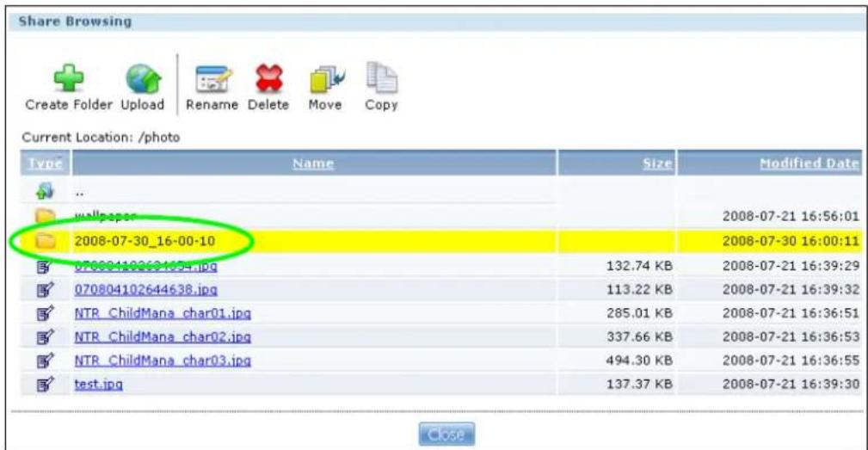Click the red X Delete icon

(269, 78)
